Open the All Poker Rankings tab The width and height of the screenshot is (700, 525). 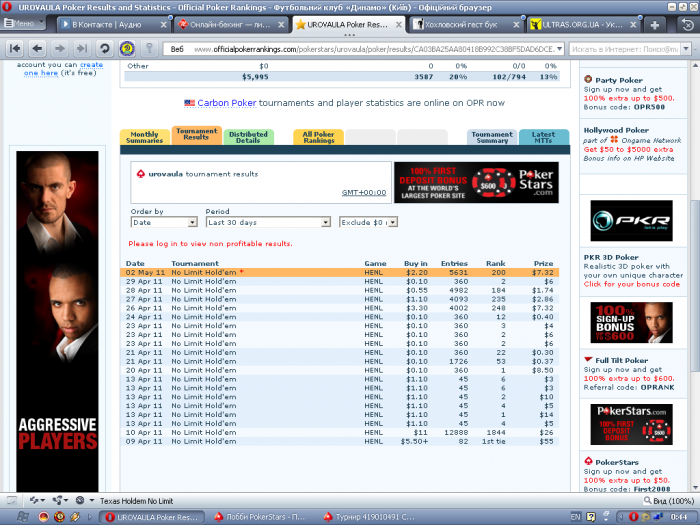318,137
